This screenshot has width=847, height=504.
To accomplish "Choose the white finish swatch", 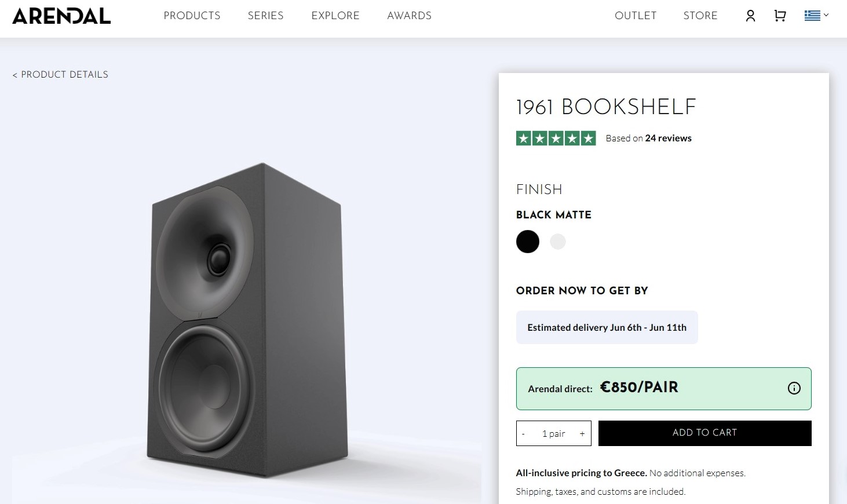I will [x=557, y=242].
